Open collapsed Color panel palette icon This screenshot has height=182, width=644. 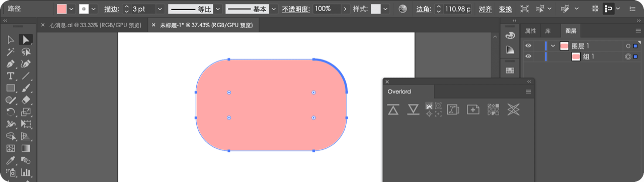(510, 35)
